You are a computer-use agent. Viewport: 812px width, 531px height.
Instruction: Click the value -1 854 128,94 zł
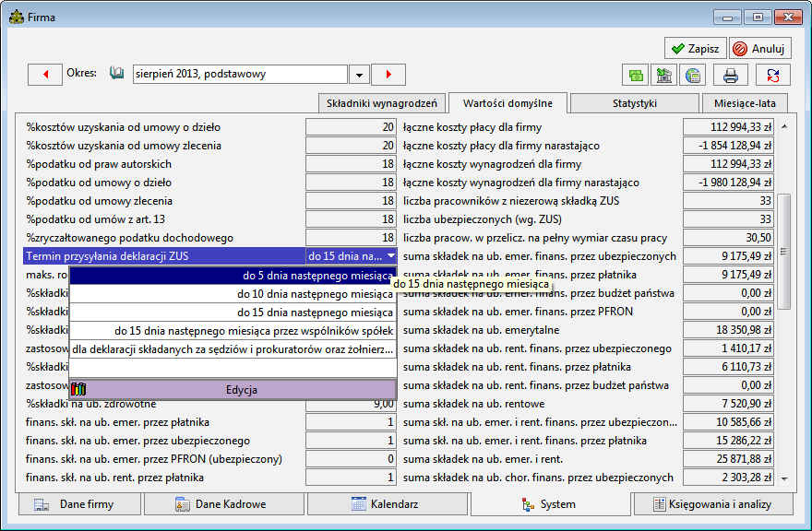728,146
